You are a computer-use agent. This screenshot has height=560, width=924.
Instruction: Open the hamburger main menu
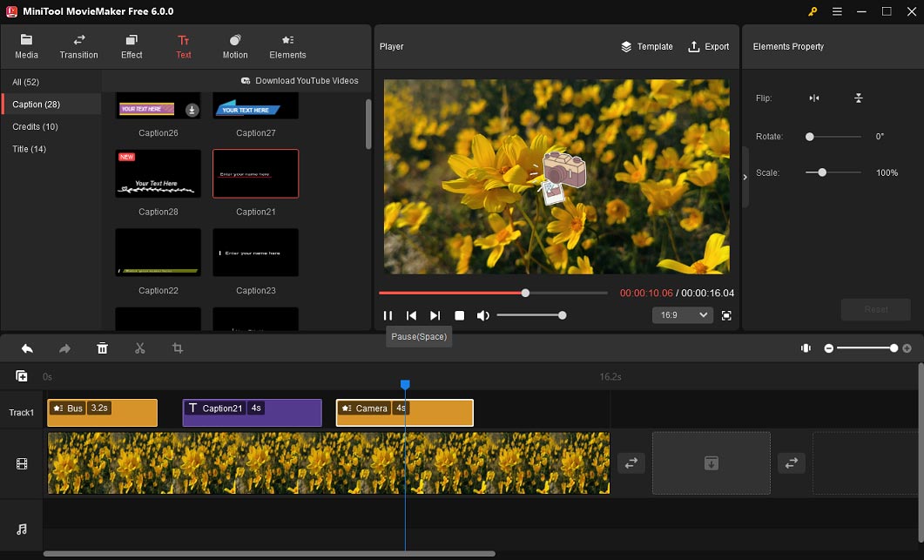point(837,11)
